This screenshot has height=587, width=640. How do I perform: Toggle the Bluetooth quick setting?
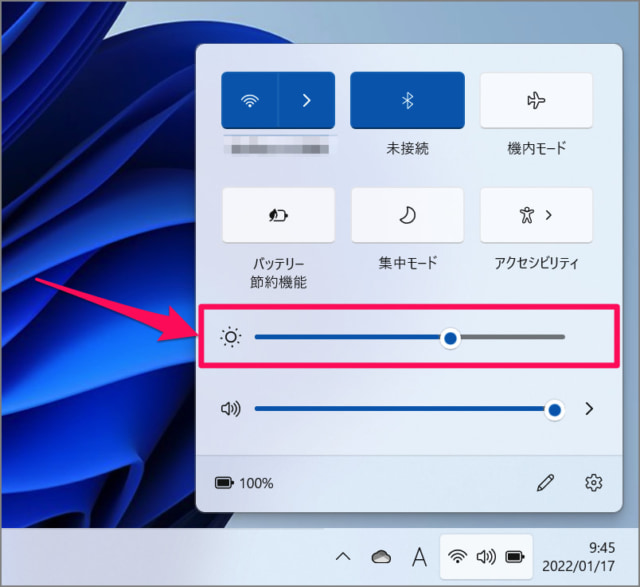[407, 100]
